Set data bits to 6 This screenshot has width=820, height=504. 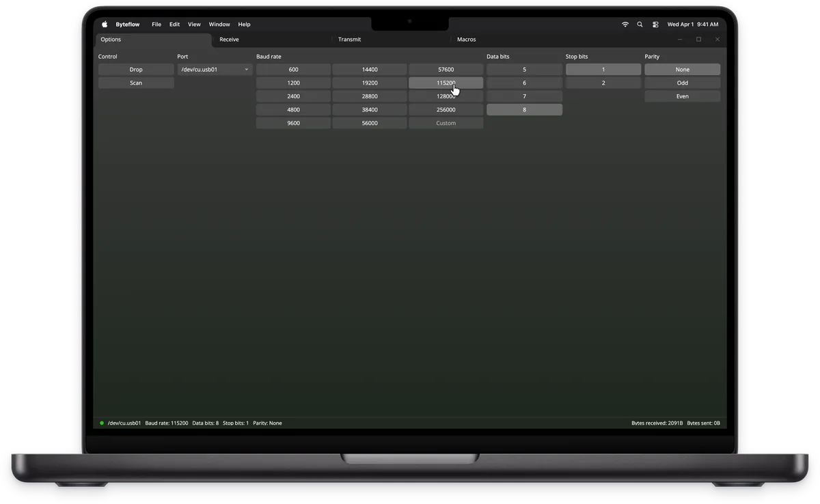525,83
